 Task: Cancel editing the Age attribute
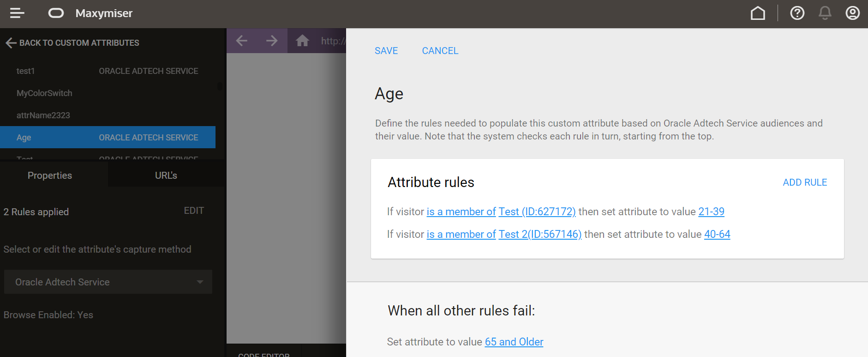[x=440, y=51]
